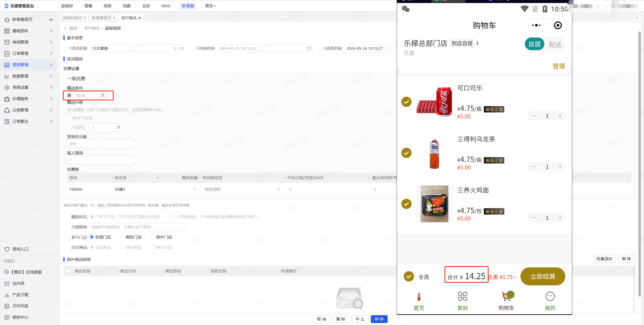Expand the 订单管理 sidebar menu
Image resolution: width=644 pixels, height=325 pixels.
[x=51, y=53]
